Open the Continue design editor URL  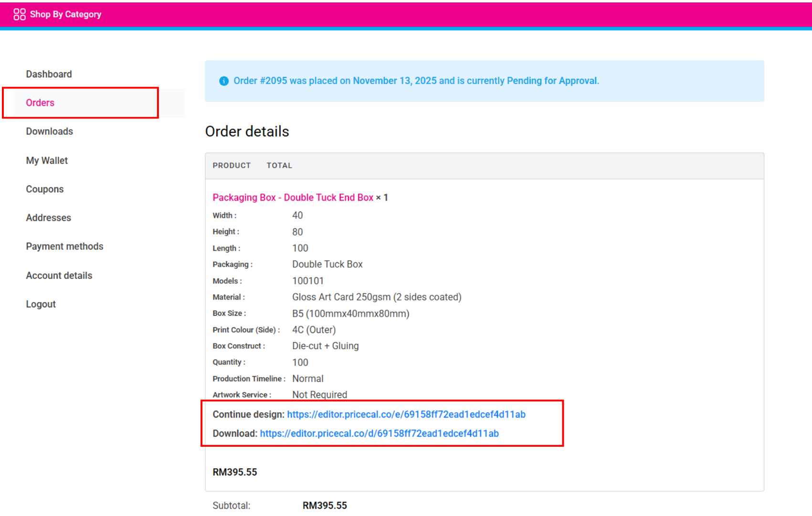point(406,414)
